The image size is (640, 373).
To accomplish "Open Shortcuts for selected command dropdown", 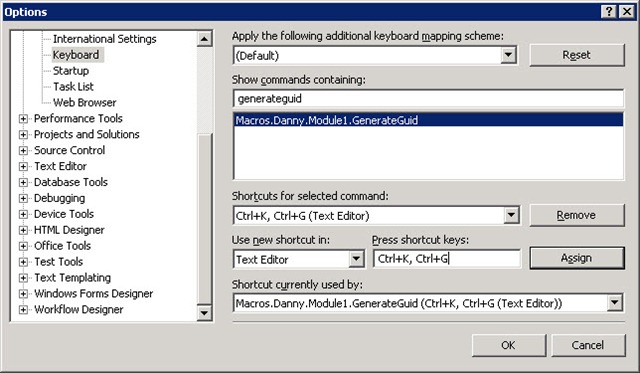I will pyautogui.click(x=511, y=215).
